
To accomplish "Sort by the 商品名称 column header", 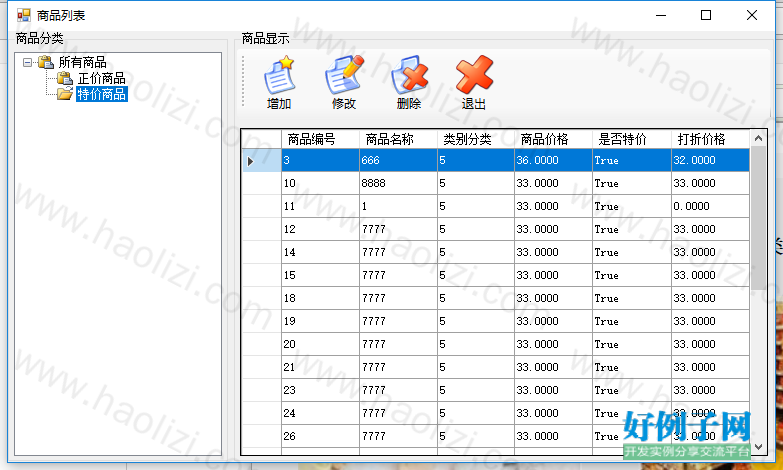I will pos(398,139).
